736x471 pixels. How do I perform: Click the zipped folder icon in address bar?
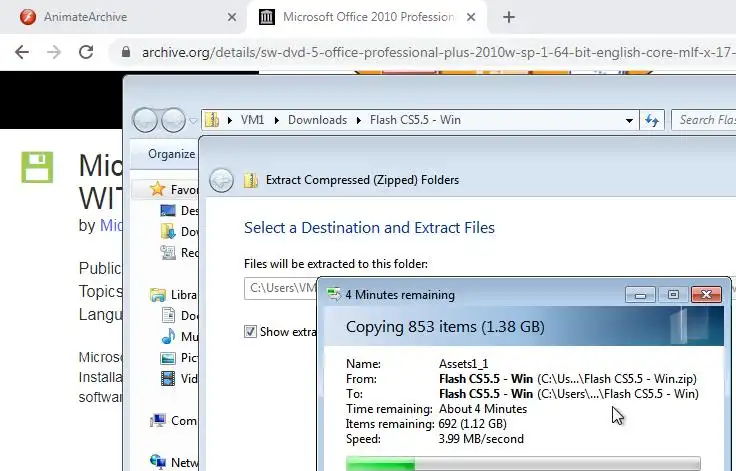point(212,120)
